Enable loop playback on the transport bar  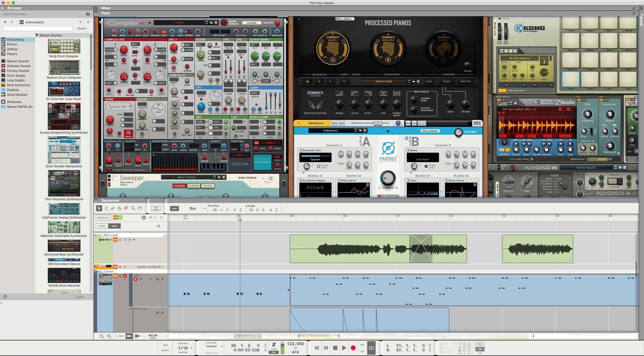pos(372,348)
